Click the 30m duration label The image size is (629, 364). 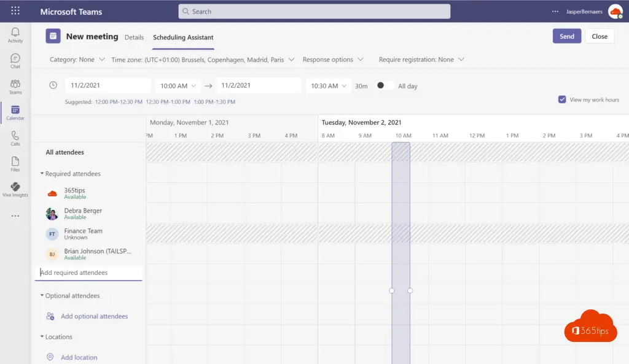(361, 86)
